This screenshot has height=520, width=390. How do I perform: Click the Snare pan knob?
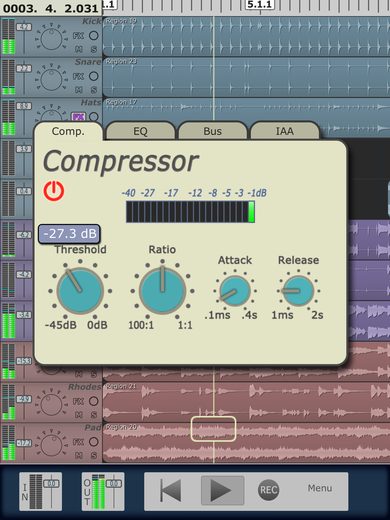(x=51, y=80)
